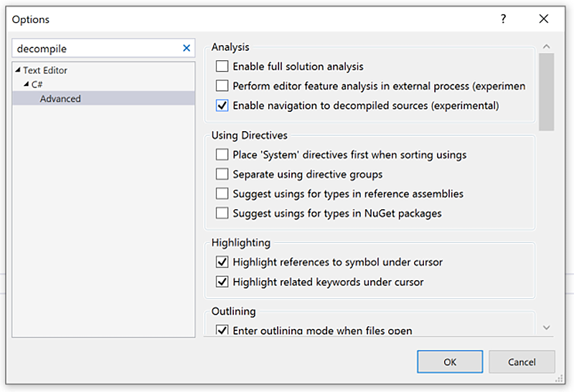Screen dimensions: 574x392
Task: Uncheck navigation to decompiled sources
Action: click(222, 105)
